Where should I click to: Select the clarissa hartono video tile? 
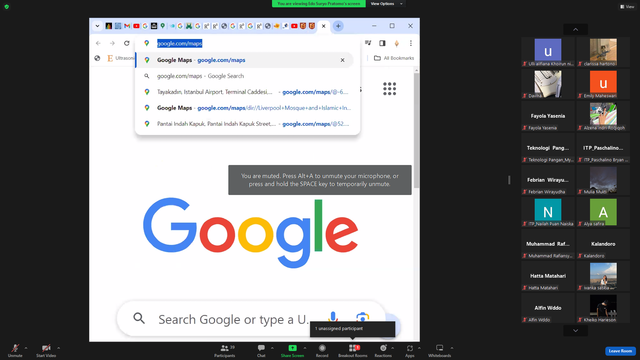[x=603, y=52]
